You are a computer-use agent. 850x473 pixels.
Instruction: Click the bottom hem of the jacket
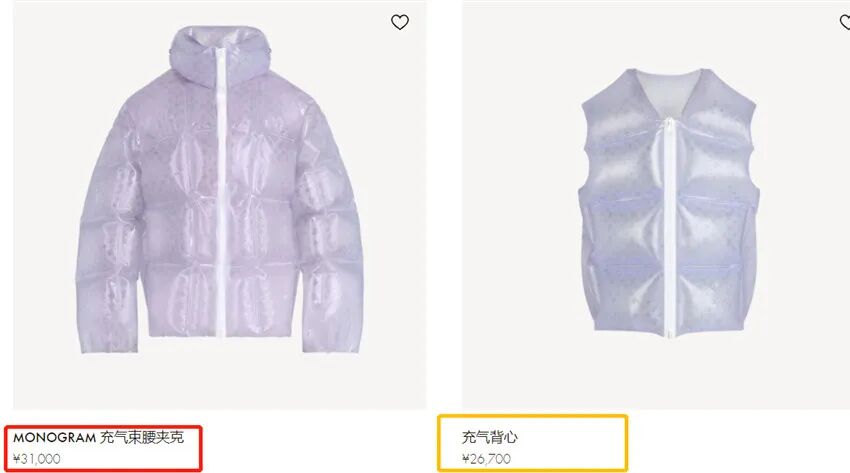click(221, 331)
